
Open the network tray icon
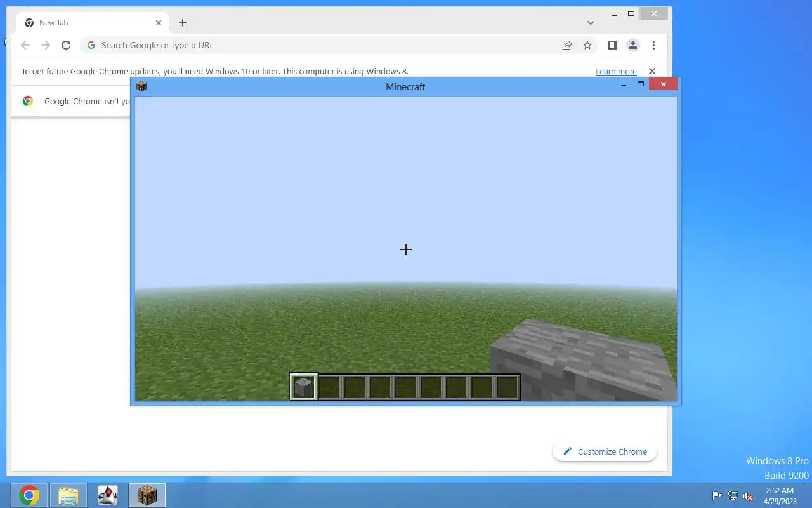click(x=733, y=496)
